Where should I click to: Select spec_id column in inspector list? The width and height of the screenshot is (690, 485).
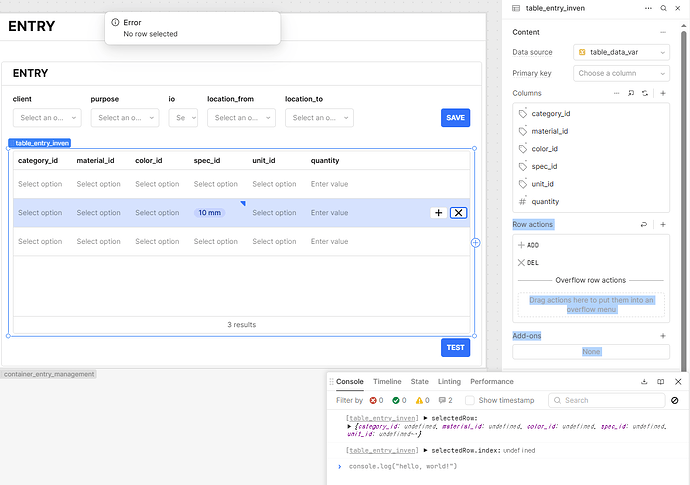591,166
